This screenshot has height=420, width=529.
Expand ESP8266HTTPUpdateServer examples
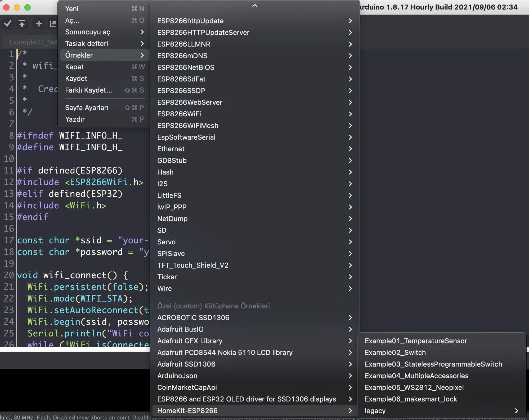255,33
